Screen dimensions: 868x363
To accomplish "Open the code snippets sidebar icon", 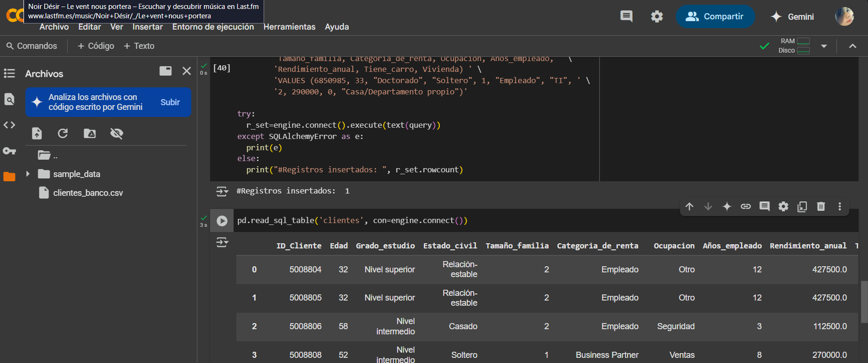I will coord(9,125).
